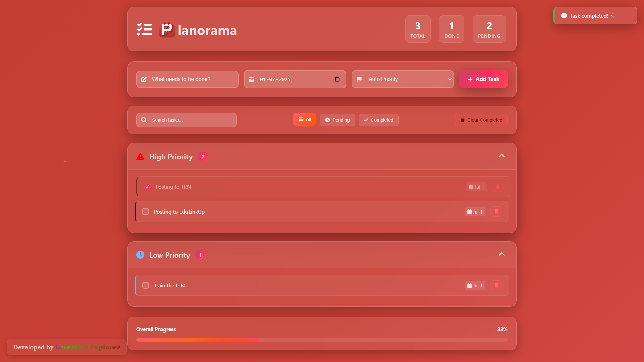Click the Low Priority clock icon
This screenshot has height=362, width=644.
click(140, 255)
